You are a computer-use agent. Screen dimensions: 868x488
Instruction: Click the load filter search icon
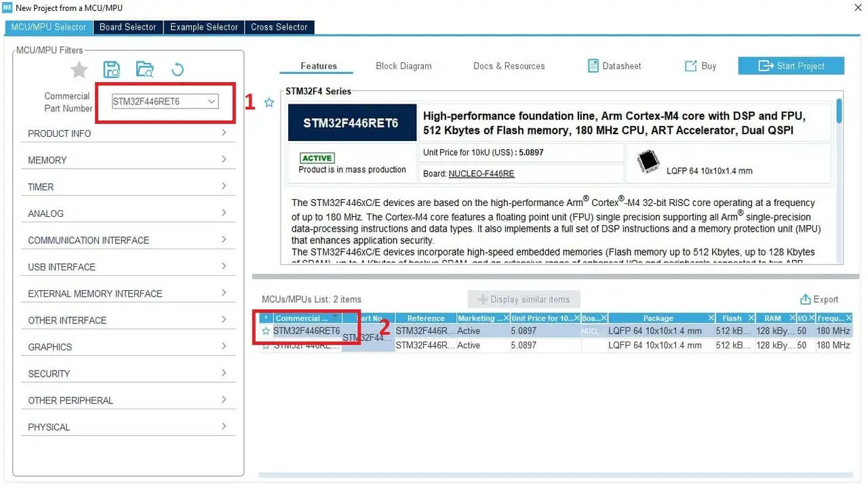[x=144, y=68]
